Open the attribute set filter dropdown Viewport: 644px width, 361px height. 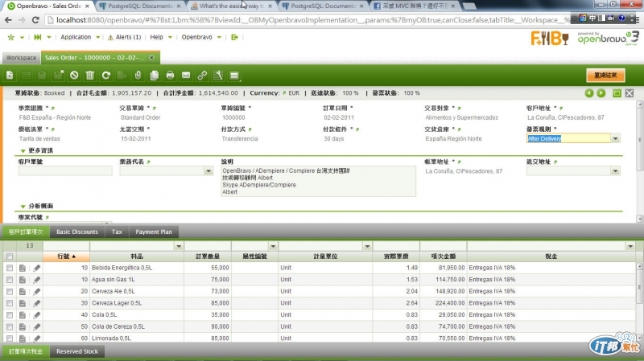click(x=273, y=246)
